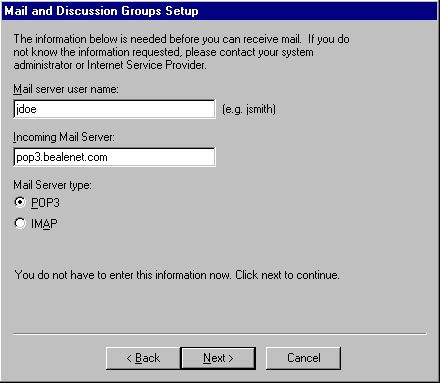Viewport: 440px width, 383px height.
Task: Click the 'Mail Server type:' label
Action: click(x=52, y=185)
